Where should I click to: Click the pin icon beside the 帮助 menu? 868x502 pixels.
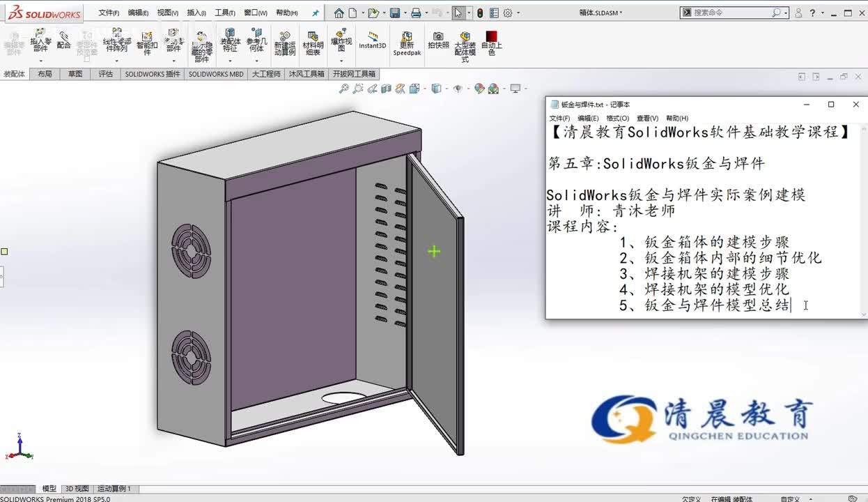(316, 13)
